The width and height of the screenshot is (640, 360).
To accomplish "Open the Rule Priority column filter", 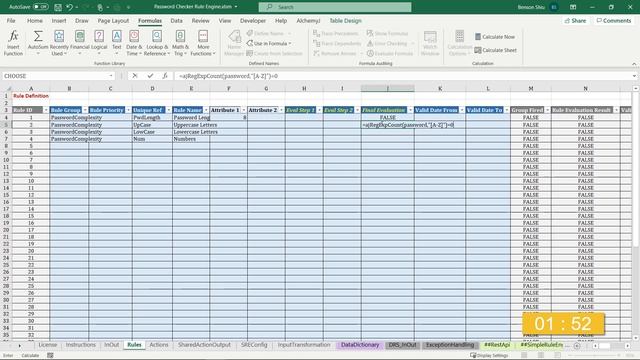I will click(128, 110).
